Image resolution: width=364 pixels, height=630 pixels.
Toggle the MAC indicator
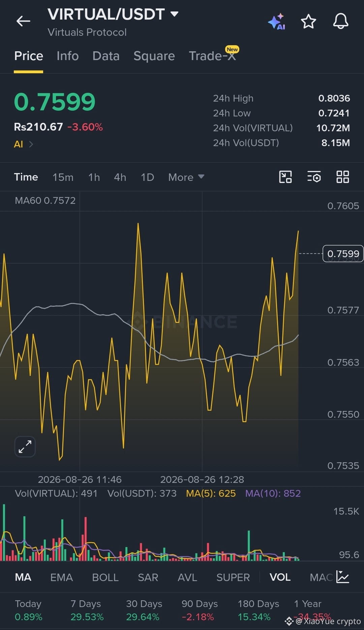click(321, 577)
